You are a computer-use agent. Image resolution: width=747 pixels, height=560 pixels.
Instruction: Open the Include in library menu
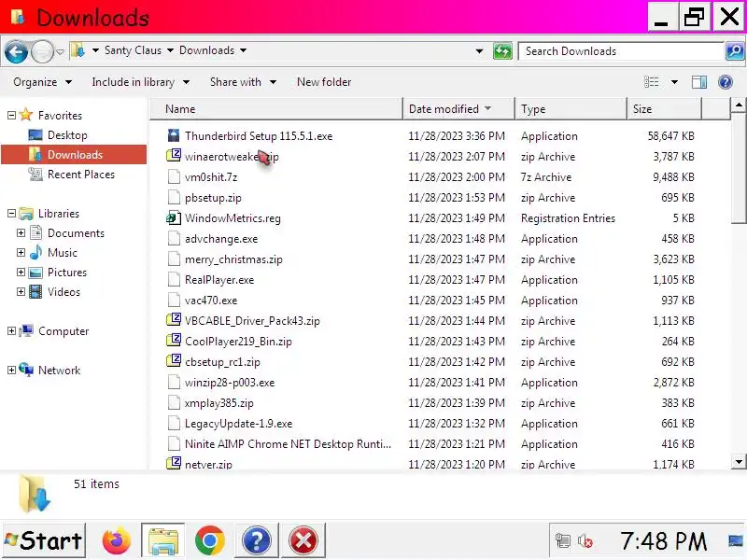pos(141,82)
